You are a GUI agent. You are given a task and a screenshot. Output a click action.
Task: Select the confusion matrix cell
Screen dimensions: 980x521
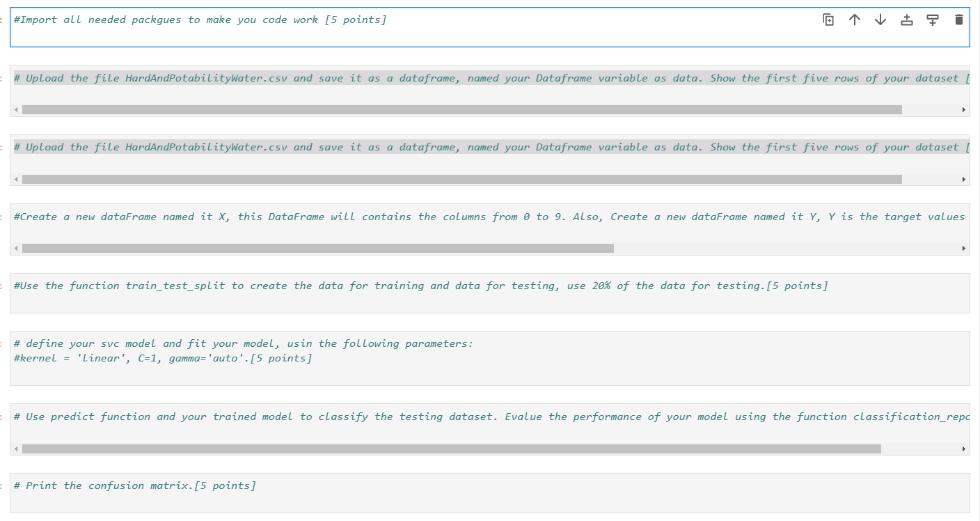tap(139, 485)
